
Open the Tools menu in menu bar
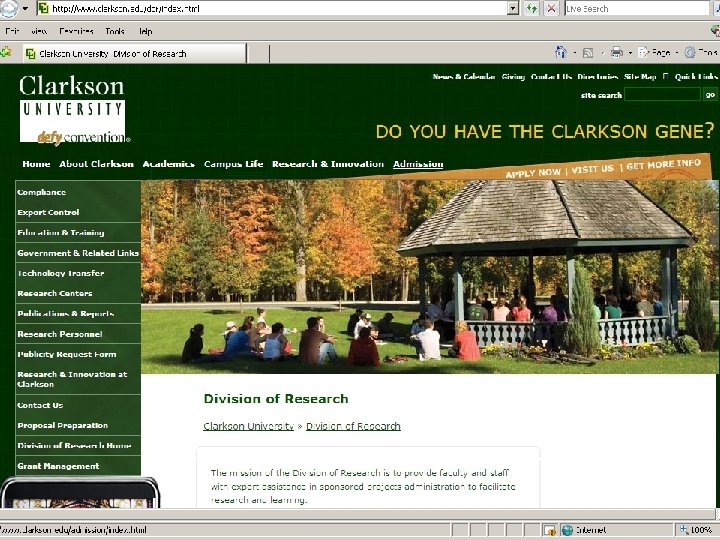coord(115,31)
